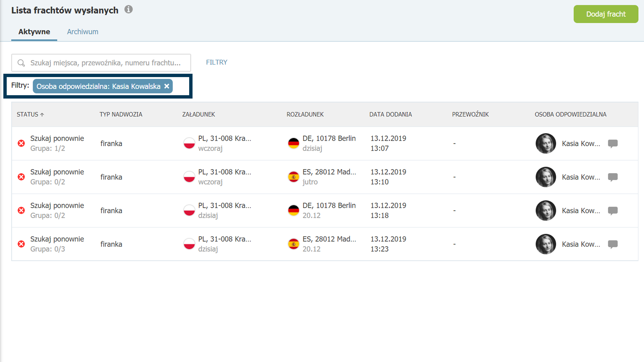Click Polish flag in 13:23 row

189,244
